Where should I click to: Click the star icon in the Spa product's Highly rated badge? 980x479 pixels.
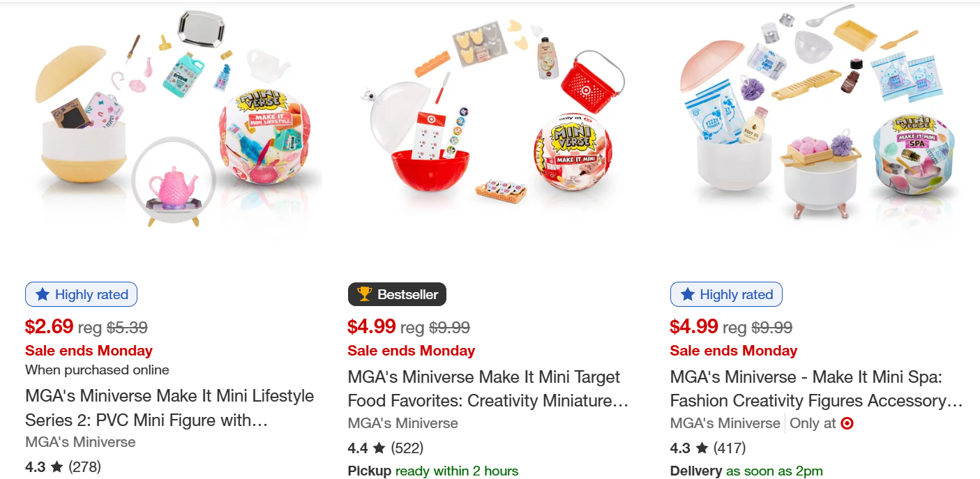click(687, 295)
